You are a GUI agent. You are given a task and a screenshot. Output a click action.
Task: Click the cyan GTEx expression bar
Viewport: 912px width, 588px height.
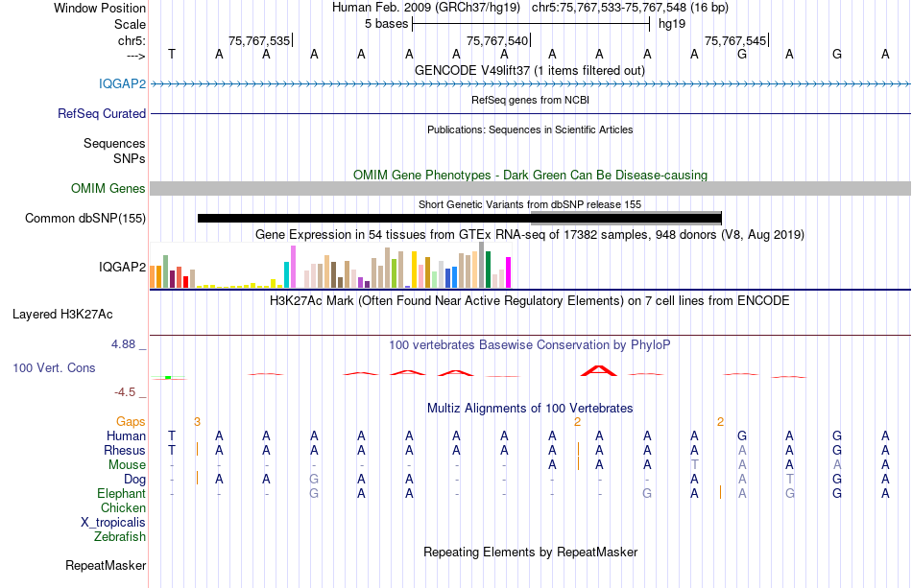coord(286,275)
